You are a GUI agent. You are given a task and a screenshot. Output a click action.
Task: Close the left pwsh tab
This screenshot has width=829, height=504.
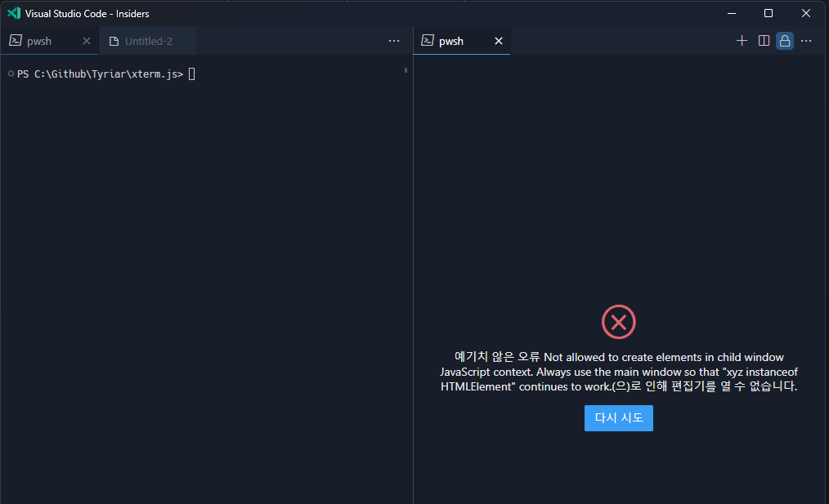(x=86, y=39)
